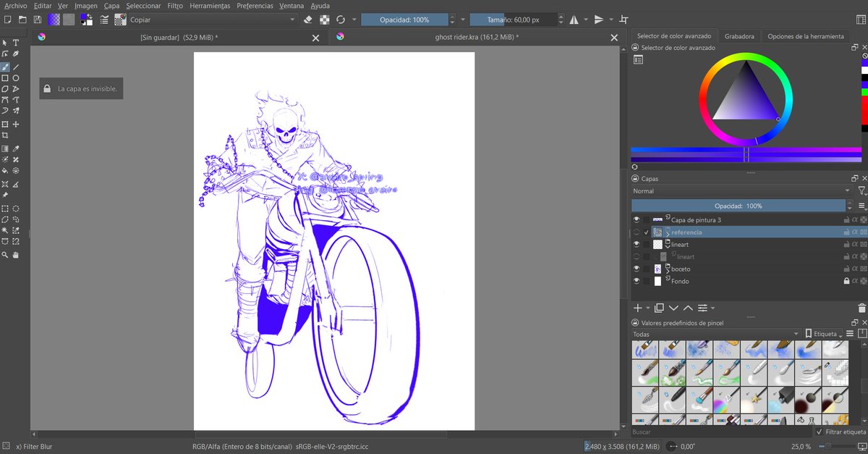Screen dimensions: 868x454
Task: Hide the lineart group layer
Action: pos(637,245)
